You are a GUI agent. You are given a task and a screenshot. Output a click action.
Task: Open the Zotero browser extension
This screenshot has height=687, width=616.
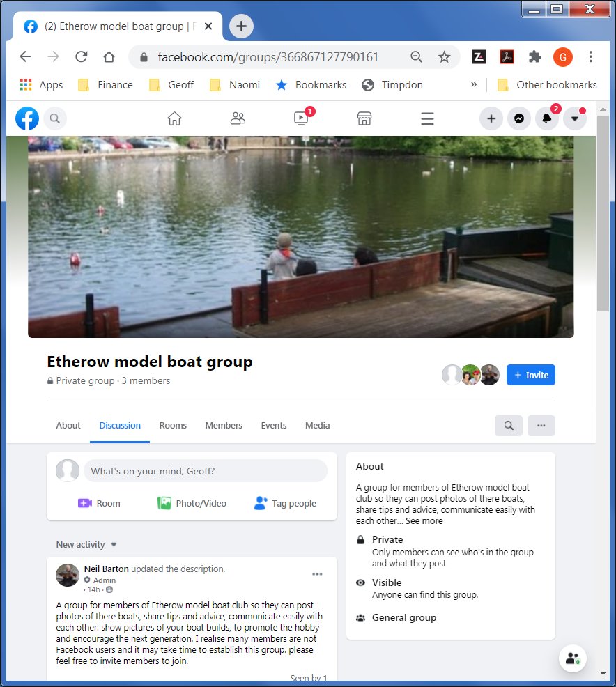[479, 56]
